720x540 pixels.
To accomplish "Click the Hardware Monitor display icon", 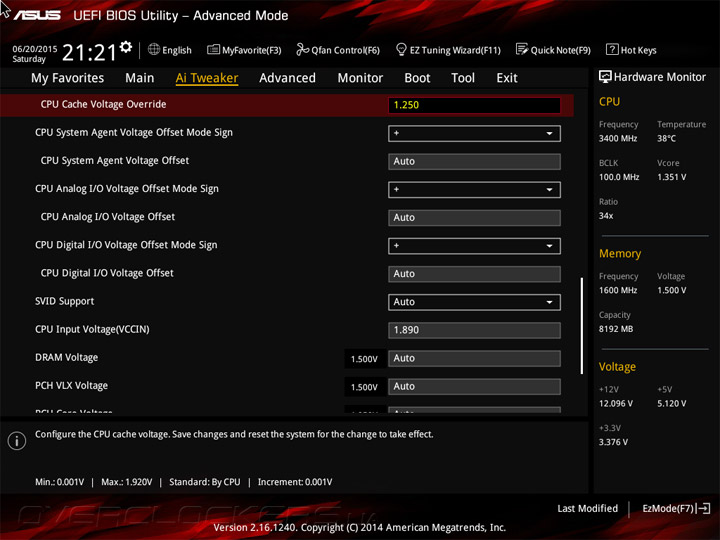I will point(605,77).
